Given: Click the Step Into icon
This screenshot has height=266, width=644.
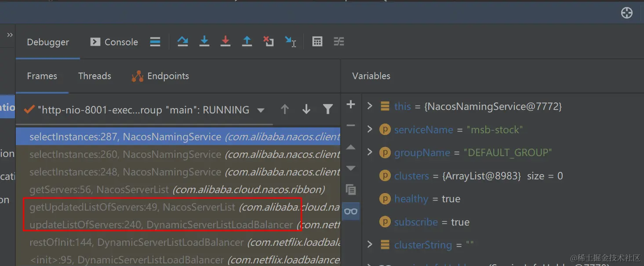Looking at the screenshot, I should (204, 41).
